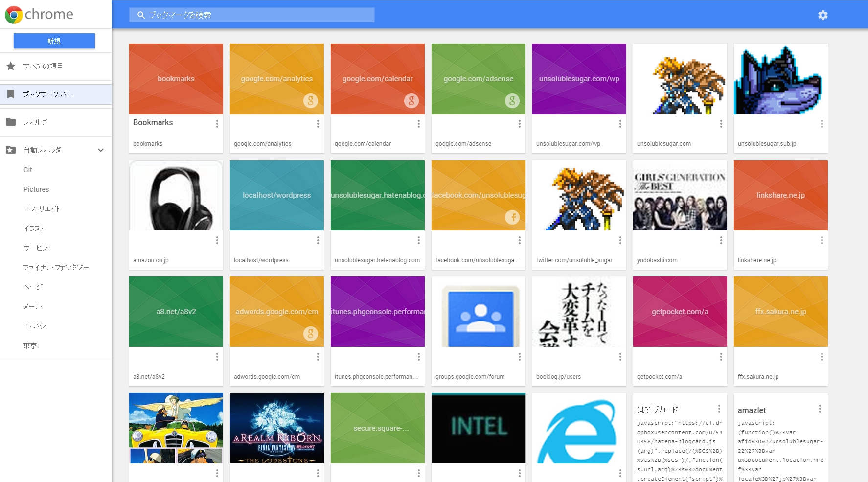Open more options on linkshare.ne.jp card
Image resolution: width=868 pixels, height=482 pixels.
pos(822,240)
